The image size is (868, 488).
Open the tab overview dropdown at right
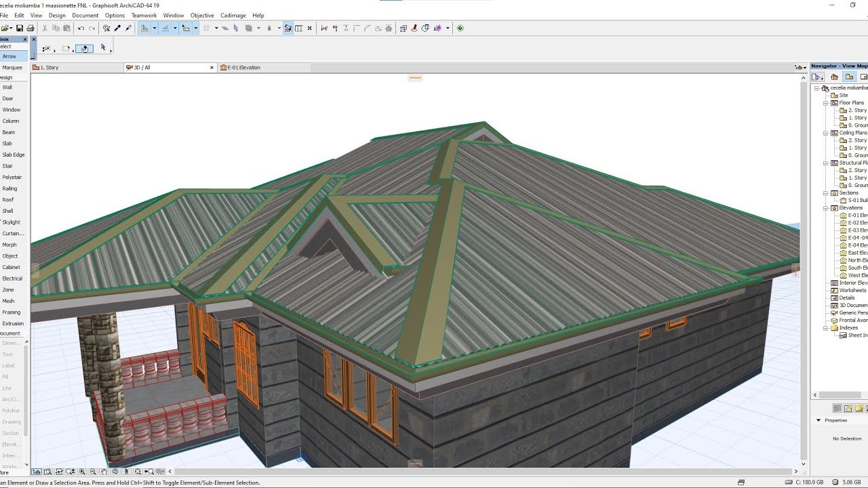click(x=800, y=68)
